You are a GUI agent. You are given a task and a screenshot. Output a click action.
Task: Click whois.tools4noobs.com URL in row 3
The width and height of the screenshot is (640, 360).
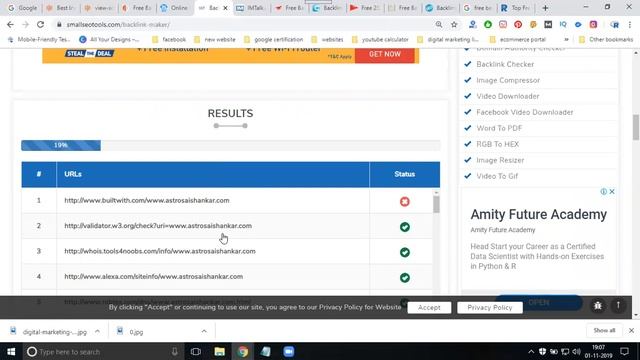[160, 251]
